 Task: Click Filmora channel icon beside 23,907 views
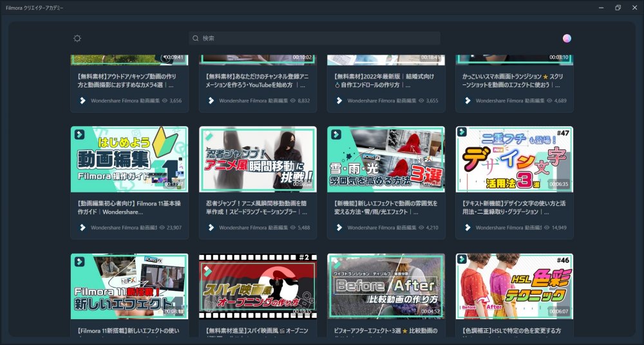point(82,227)
